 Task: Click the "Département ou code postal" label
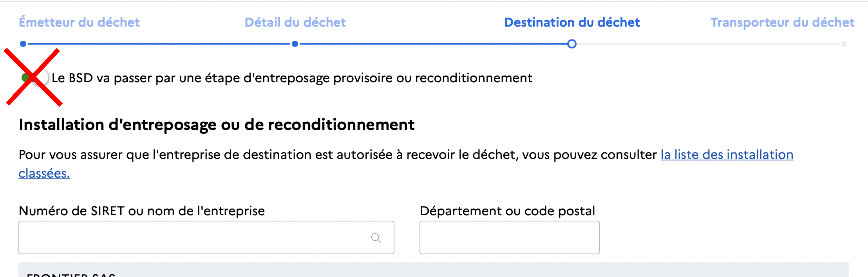click(x=507, y=211)
